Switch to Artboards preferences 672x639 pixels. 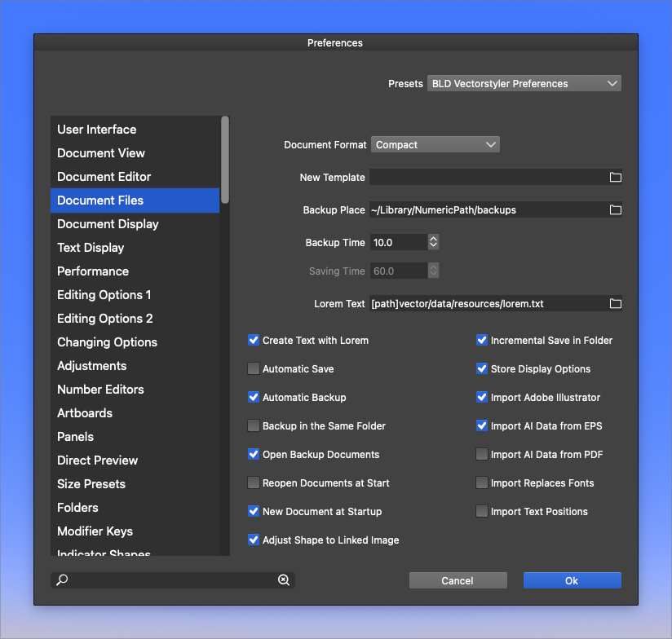[x=85, y=413]
